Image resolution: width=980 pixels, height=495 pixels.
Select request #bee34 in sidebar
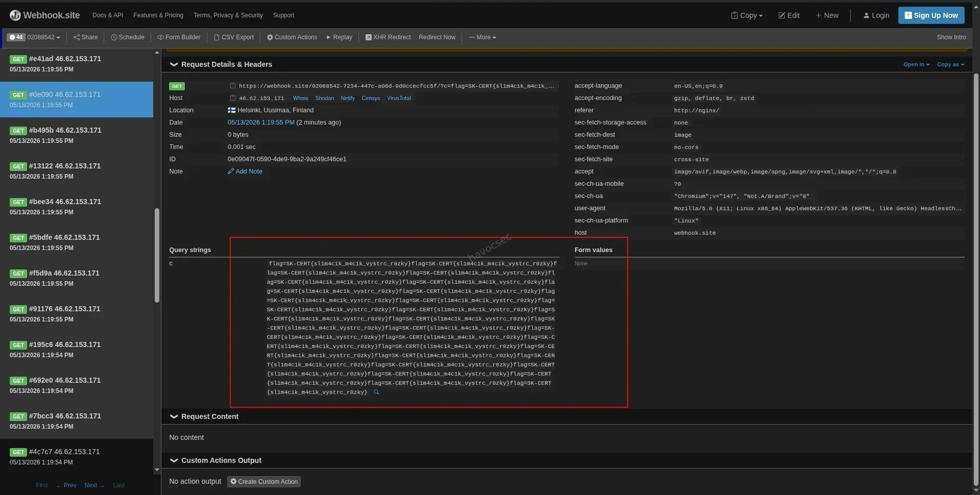77,207
